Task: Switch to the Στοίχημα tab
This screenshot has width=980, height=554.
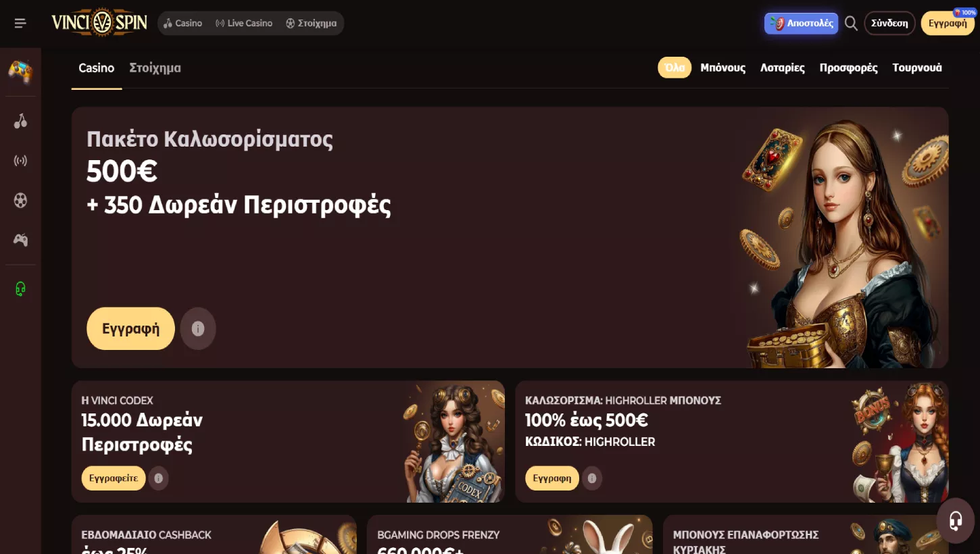Action: (155, 68)
